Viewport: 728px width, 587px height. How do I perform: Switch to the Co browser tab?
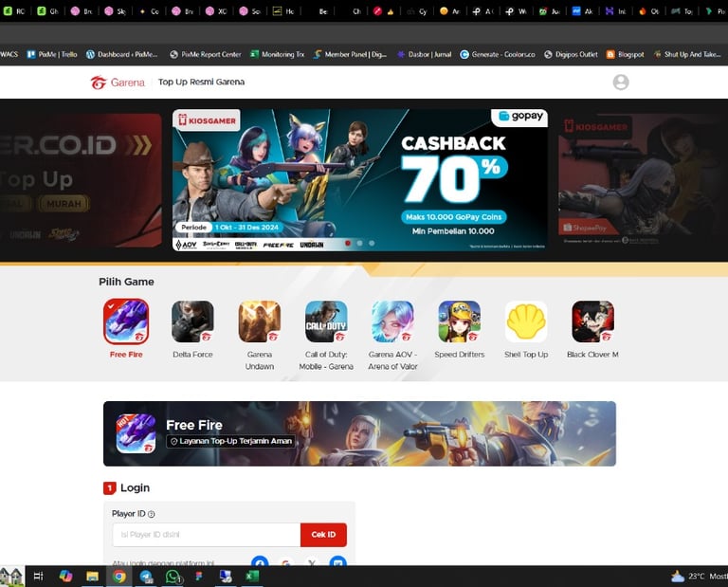[x=149, y=11]
